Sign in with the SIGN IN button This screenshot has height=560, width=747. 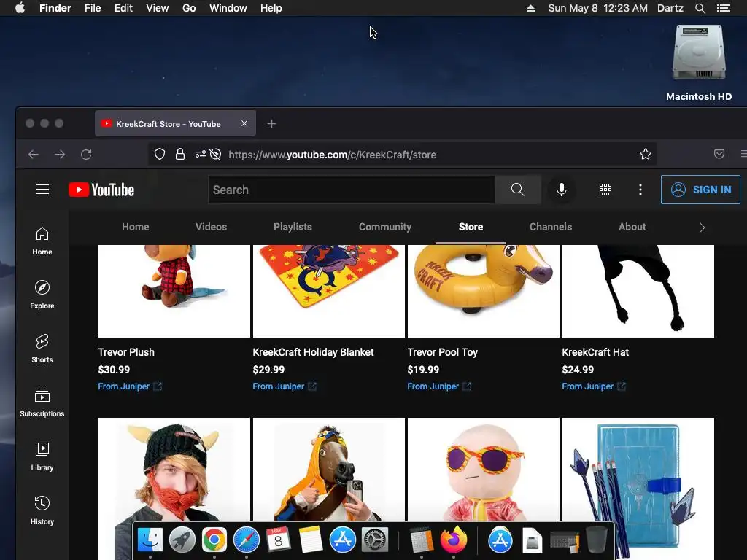pyautogui.click(x=700, y=190)
